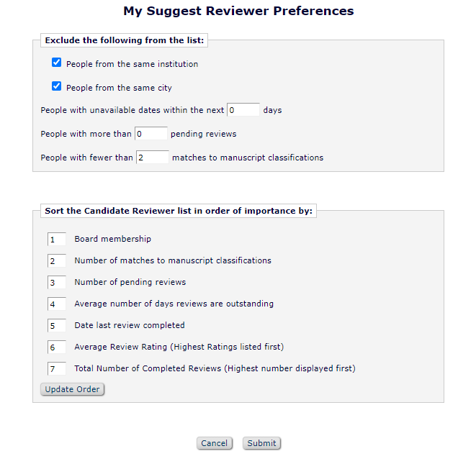This screenshot has height=459, width=476.
Task: Click the People from the same city label
Action: [x=119, y=88]
